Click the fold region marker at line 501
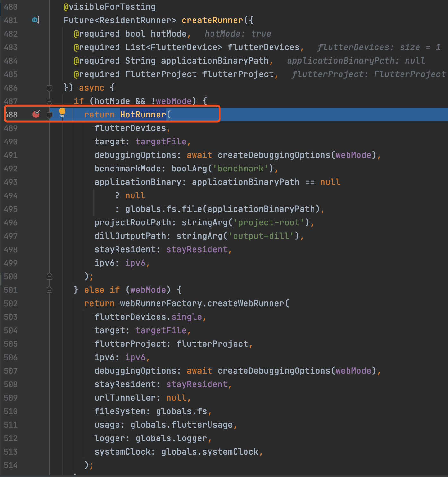Viewport: 448px width, 477px height. click(49, 290)
